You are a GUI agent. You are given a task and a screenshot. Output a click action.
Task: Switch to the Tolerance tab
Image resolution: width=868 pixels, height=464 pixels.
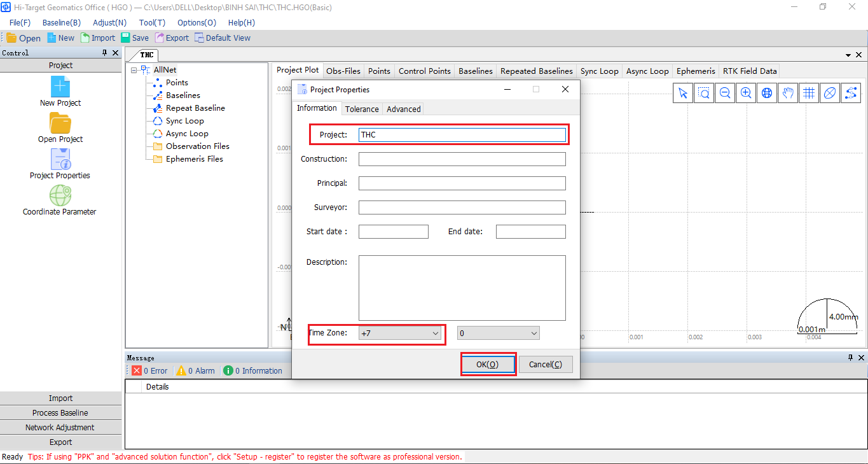click(362, 109)
